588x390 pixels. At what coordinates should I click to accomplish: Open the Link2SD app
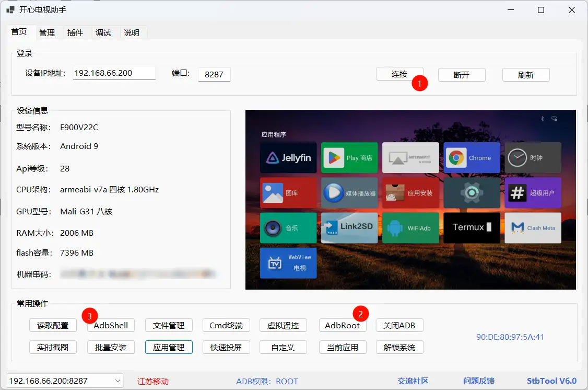pos(349,227)
